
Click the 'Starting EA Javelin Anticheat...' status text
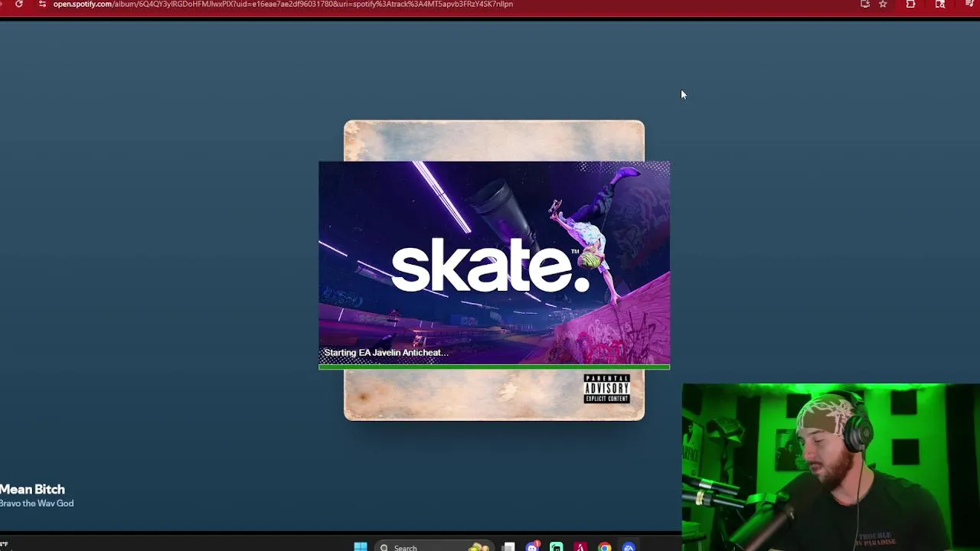(x=386, y=353)
